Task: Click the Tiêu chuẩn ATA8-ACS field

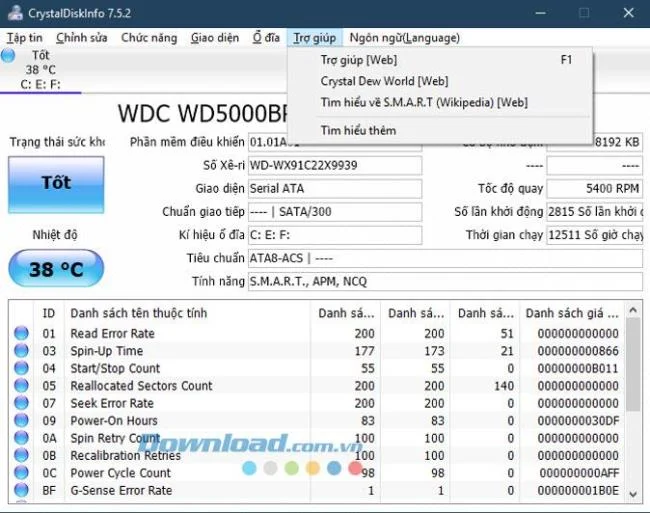Action: coord(445,258)
